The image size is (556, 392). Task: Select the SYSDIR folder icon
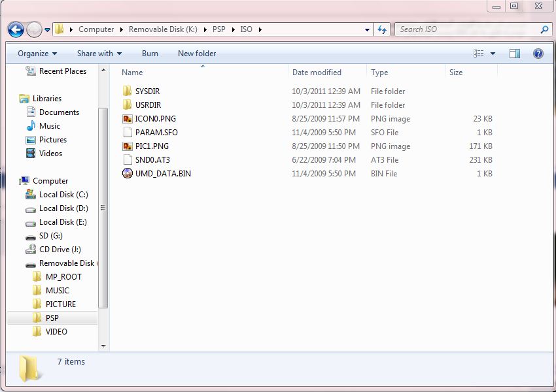tap(127, 91)
